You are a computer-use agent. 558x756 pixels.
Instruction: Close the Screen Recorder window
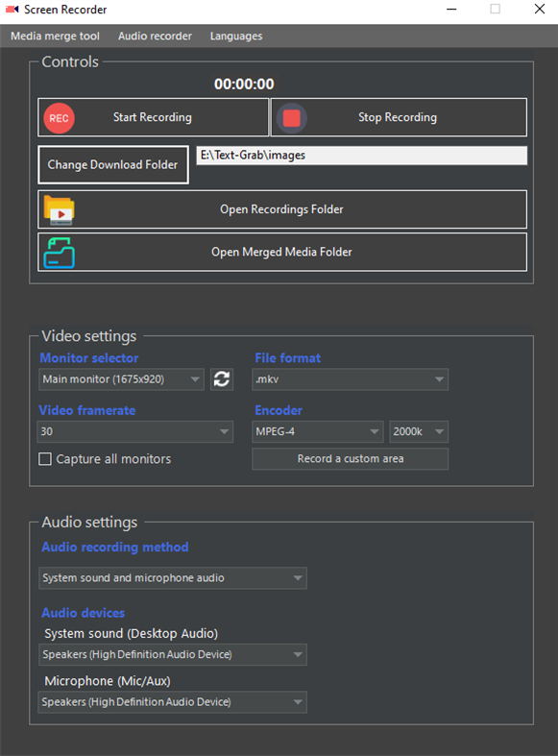(540, 10)
